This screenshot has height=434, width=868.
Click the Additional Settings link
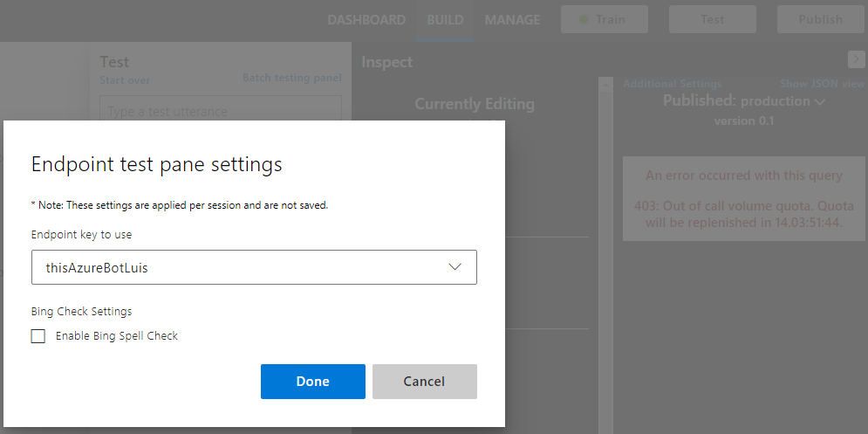[x=672, y=84]
